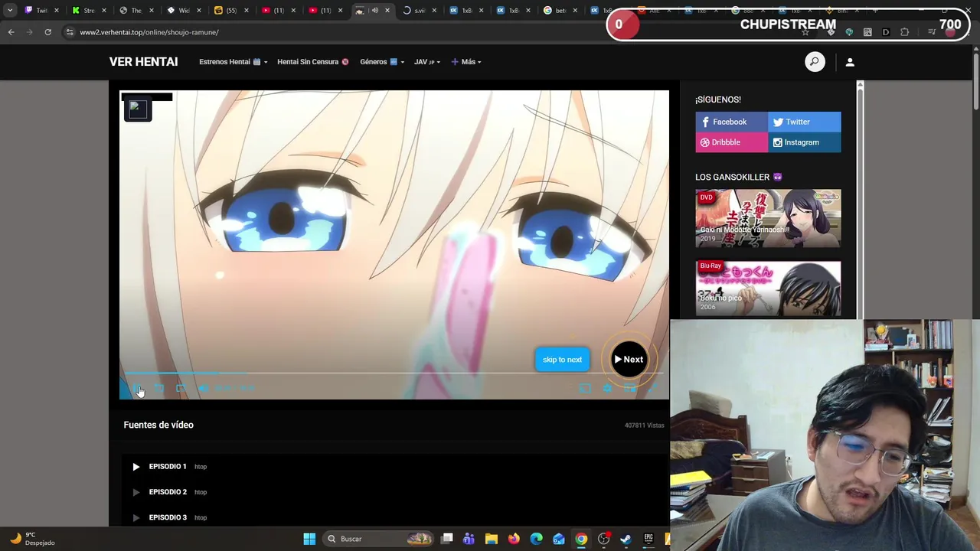980x551 pixels.
Task: Expand the Más dropdown menu
Action: 465,62
